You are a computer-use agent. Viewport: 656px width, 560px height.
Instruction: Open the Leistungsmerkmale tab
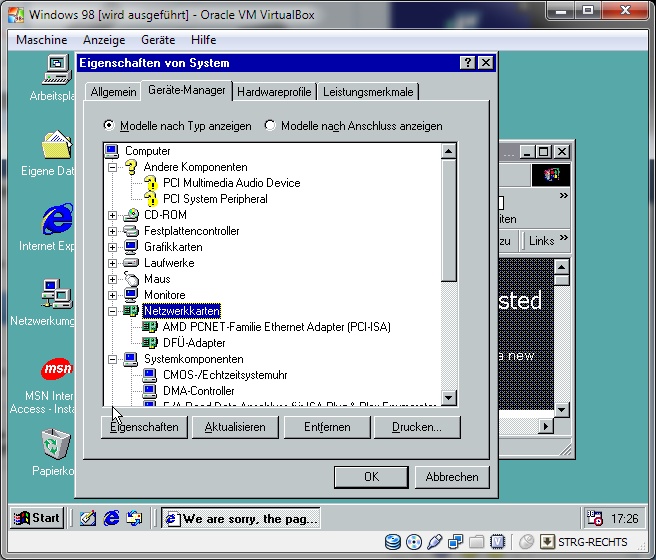368,92
